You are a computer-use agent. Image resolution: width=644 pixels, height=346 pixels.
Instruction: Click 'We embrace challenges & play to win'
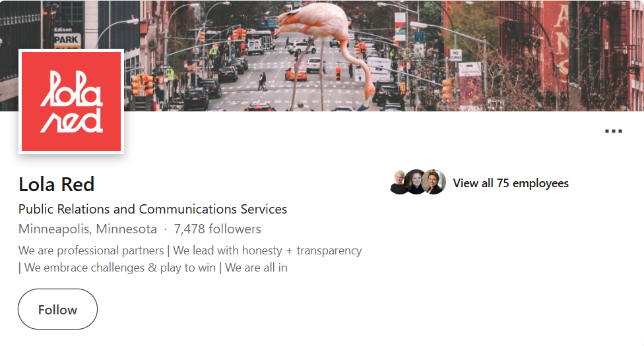pyautogui.click(x=120, y=268)
